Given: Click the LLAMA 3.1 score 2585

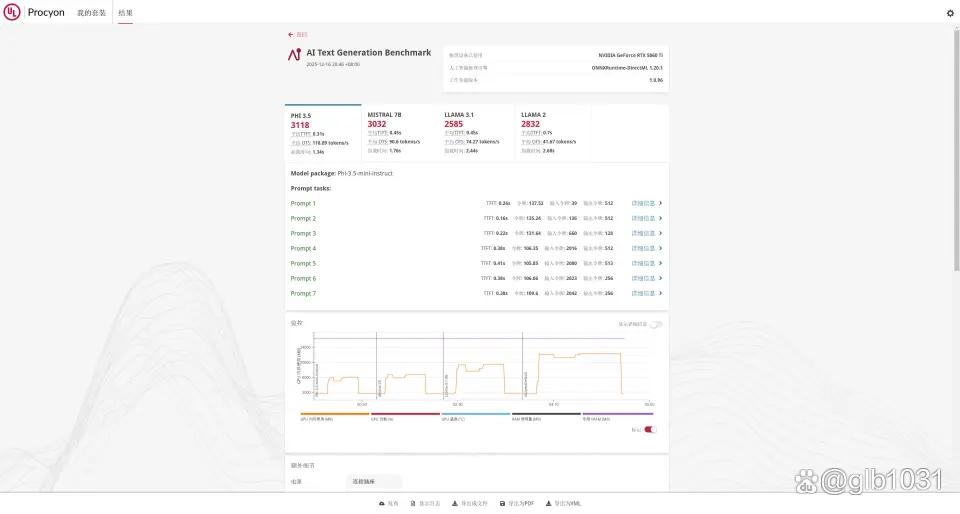Looking at the screenshot, I should 454,124.
